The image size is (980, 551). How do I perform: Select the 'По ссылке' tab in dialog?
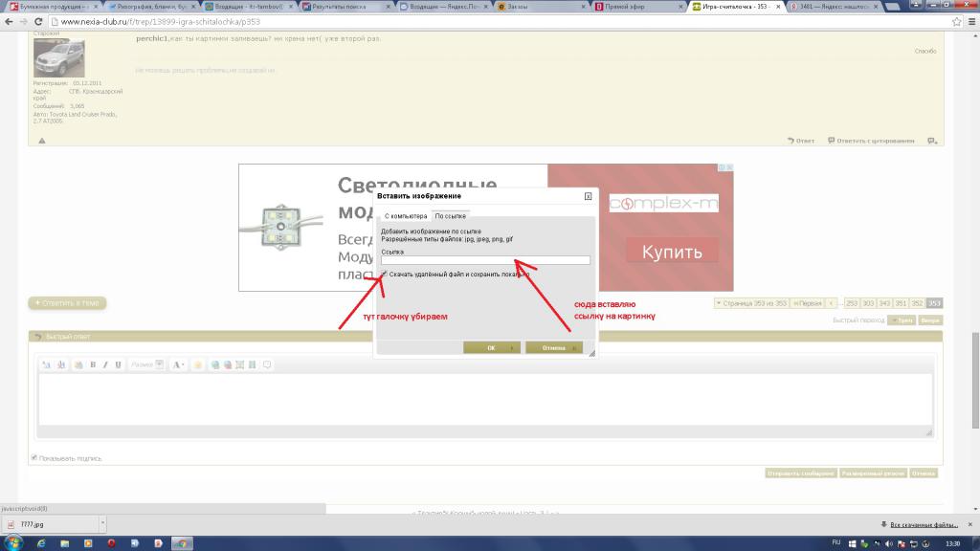tap(450, 216)
